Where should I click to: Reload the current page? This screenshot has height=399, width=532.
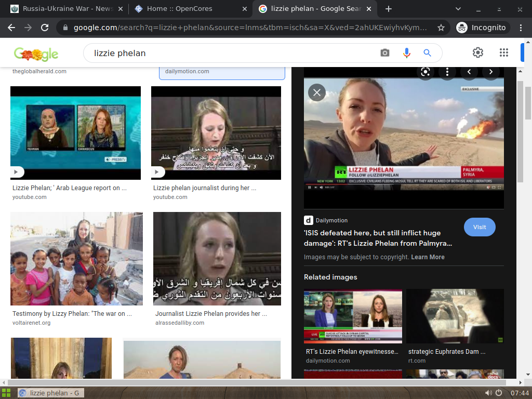tap(45, 28)
